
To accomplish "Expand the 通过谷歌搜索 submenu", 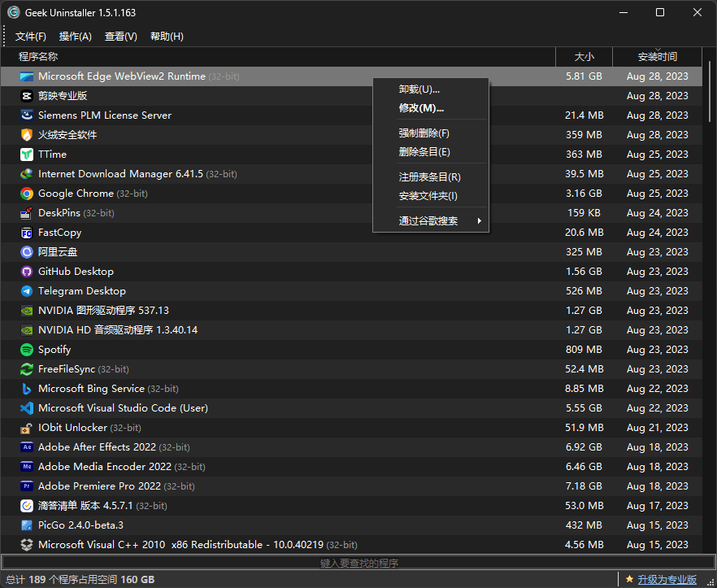I will click(431, 221).
